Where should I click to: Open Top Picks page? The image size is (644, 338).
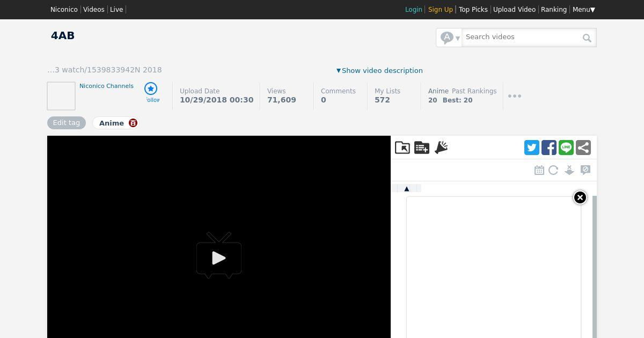click(473, 10)
